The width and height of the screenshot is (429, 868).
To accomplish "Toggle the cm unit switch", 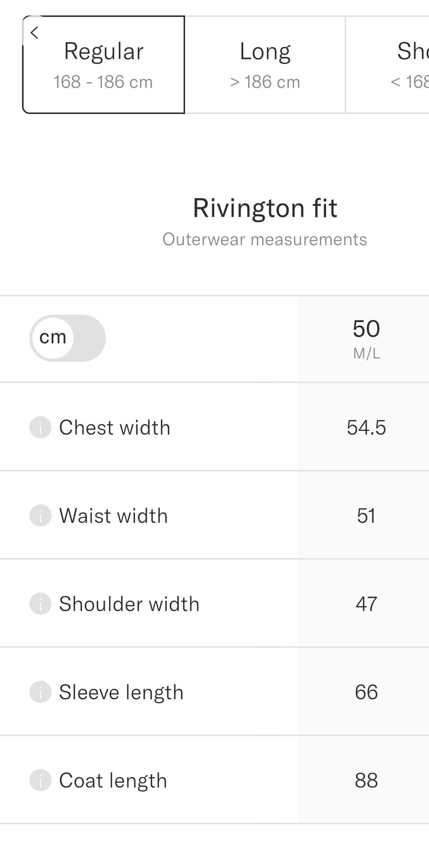I will click(x=67, y=338).
